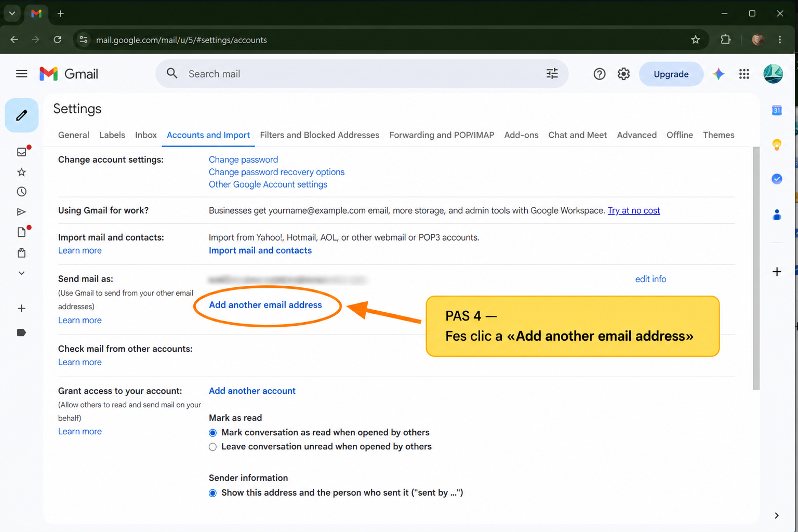Switch to the General tab
The image size is (798, 532).
(74, 135)
